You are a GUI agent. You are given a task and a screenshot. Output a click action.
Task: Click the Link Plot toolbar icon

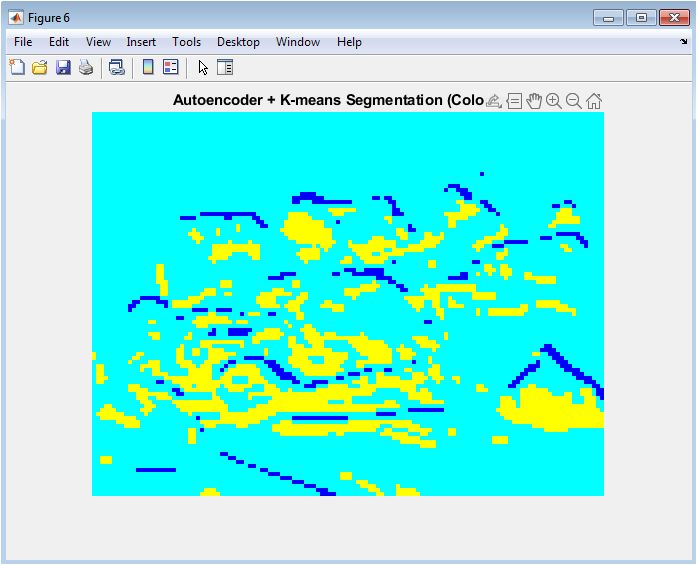tap(117, 67)
